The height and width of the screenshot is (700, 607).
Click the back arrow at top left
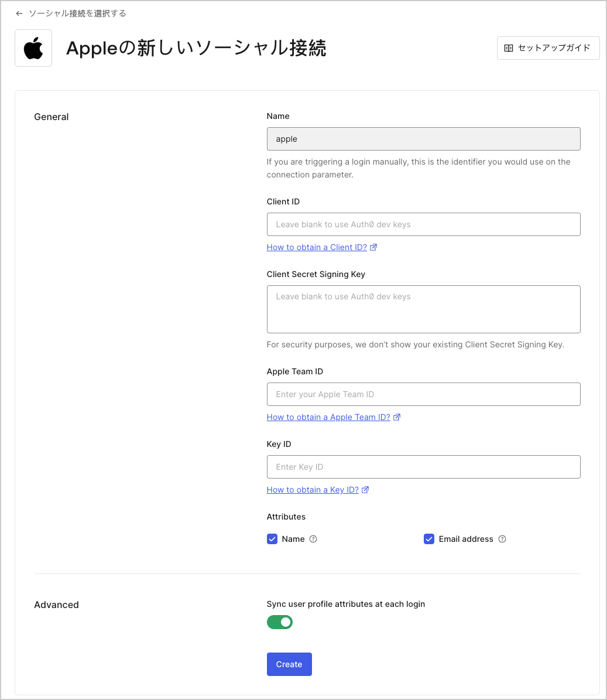pos(19,13)
